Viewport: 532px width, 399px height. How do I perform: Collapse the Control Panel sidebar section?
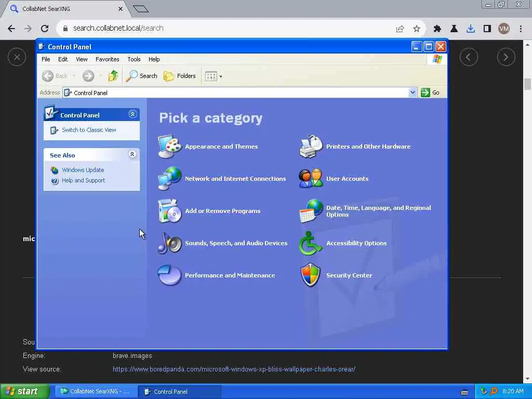coord(132,114)
